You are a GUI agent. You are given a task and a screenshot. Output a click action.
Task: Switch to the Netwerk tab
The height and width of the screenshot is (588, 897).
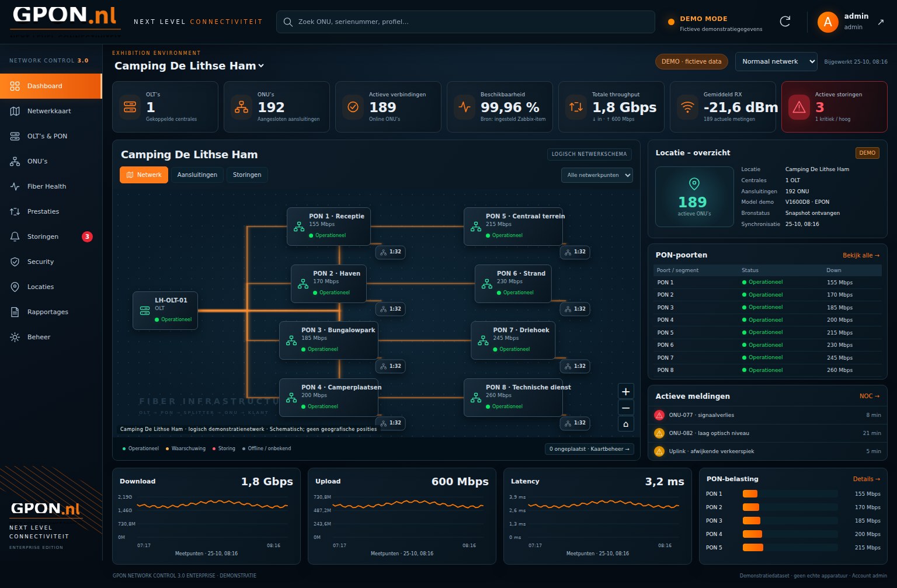(144, 175)
